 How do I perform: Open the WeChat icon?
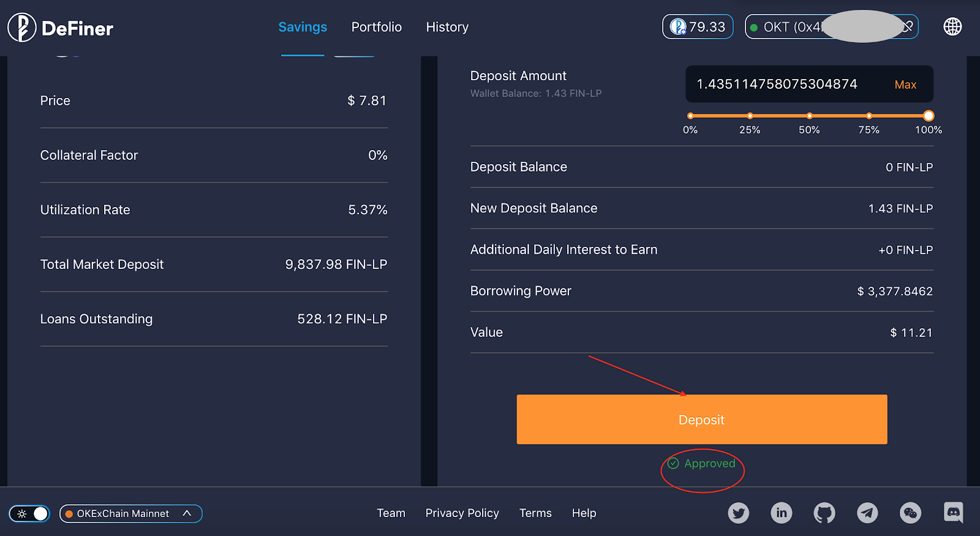pyautogui.click(x=910, y=513)
